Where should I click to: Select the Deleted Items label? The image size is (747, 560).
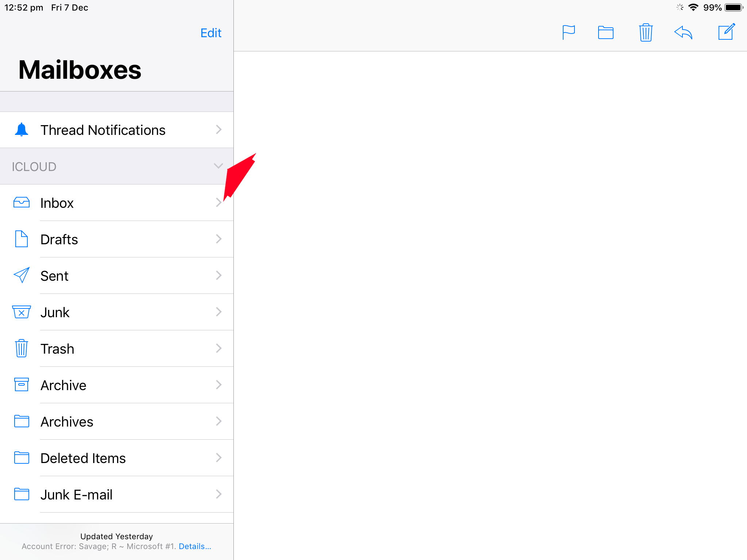click(83, 458)
